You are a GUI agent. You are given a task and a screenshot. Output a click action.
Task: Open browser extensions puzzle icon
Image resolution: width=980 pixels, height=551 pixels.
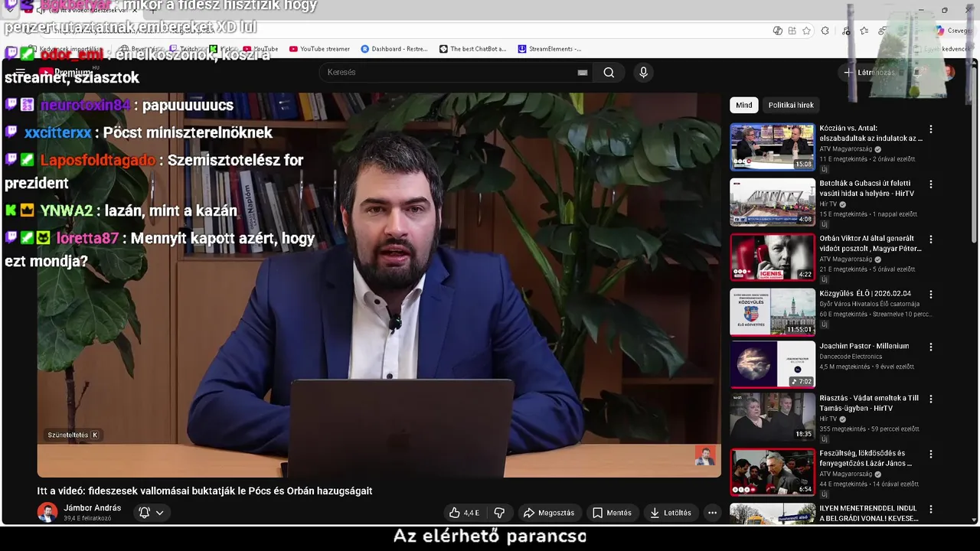pyautogui.click(x=825, y=31)
